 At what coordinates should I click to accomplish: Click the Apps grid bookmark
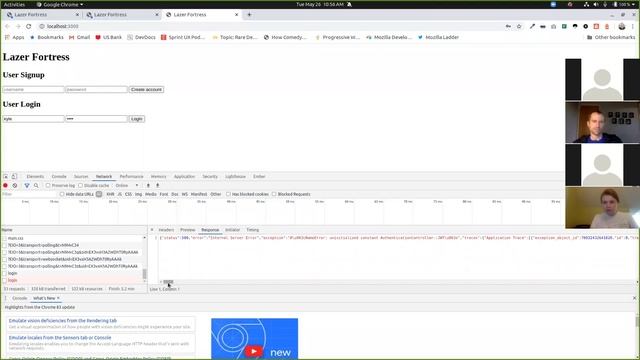(x=15, y=37)
